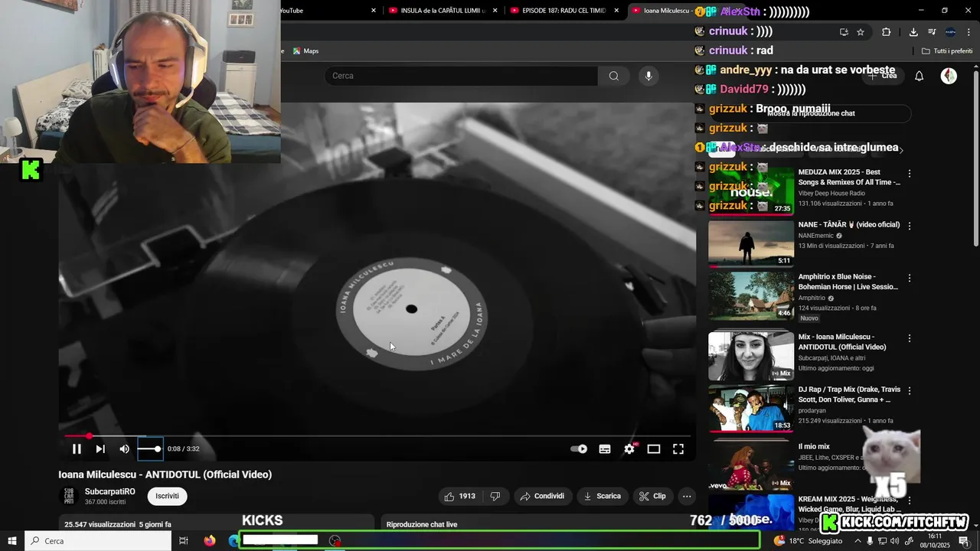Click the page vertical scrollbar
The width and height of the screenshot is (980, 551).
[975, 159]
